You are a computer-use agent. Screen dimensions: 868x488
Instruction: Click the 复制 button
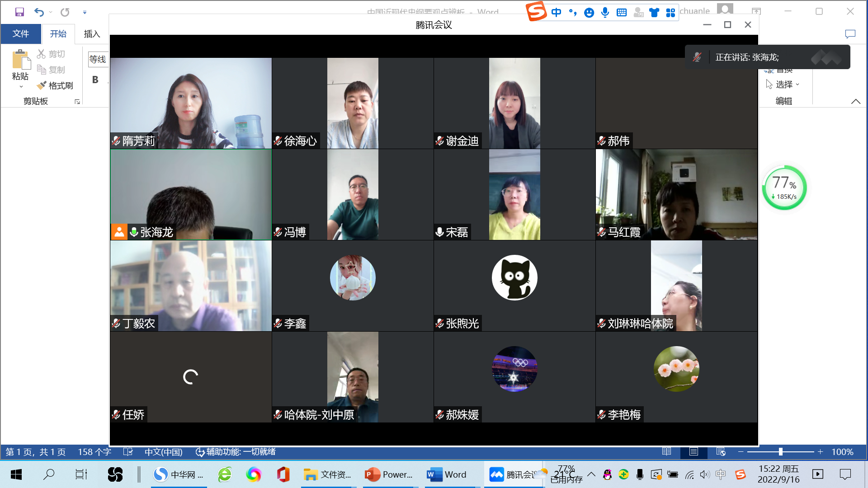pyautogui.click(x=51, y=70)
